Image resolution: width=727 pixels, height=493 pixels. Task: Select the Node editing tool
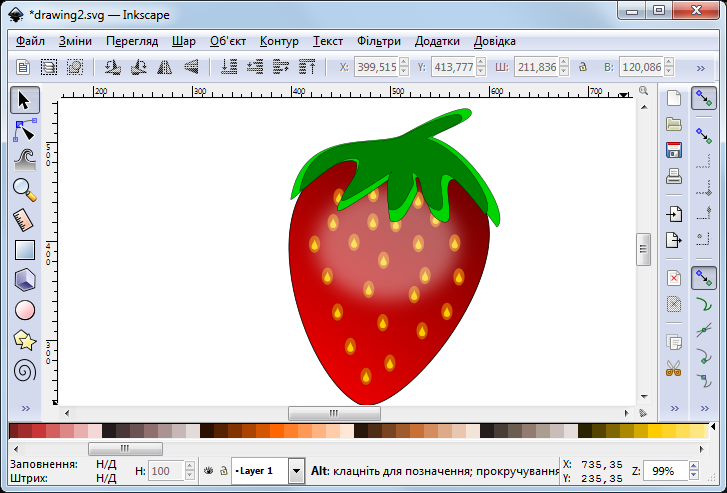[25, 129]
